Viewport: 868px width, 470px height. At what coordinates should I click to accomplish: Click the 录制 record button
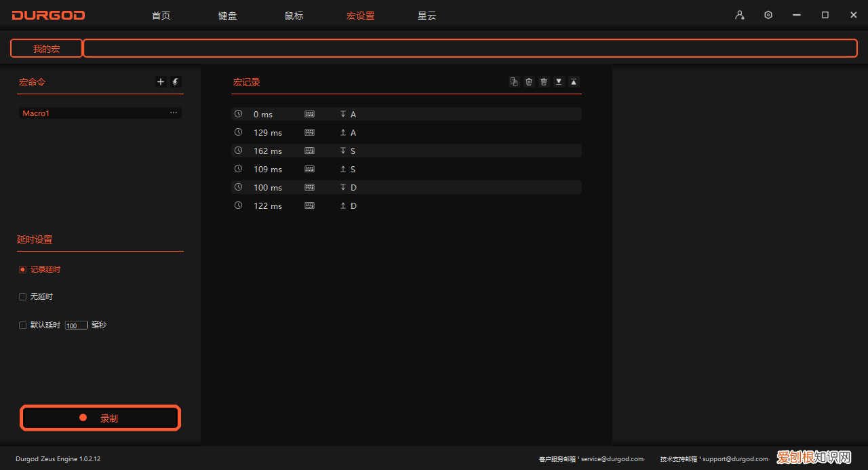[x=100, y=417]
